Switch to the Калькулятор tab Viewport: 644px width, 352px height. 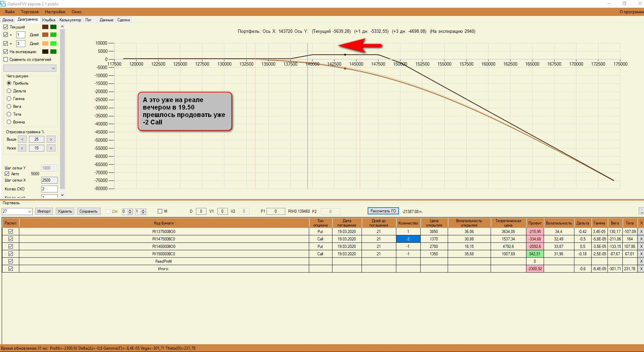(x=70, y=20)
